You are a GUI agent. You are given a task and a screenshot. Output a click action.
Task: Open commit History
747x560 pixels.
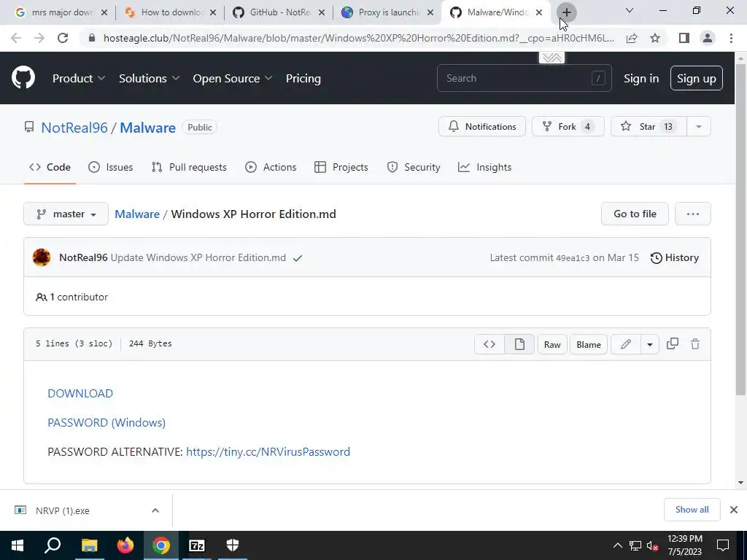[x=675, y=257]
